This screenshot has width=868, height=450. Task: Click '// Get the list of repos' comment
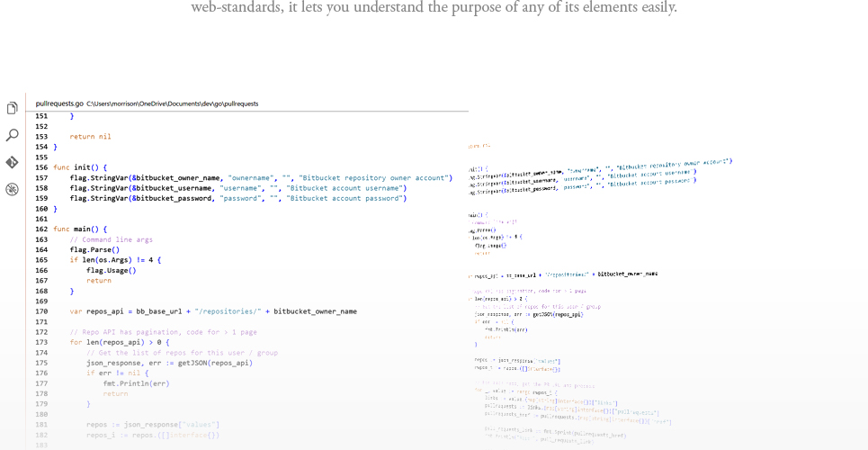point(182,353)
